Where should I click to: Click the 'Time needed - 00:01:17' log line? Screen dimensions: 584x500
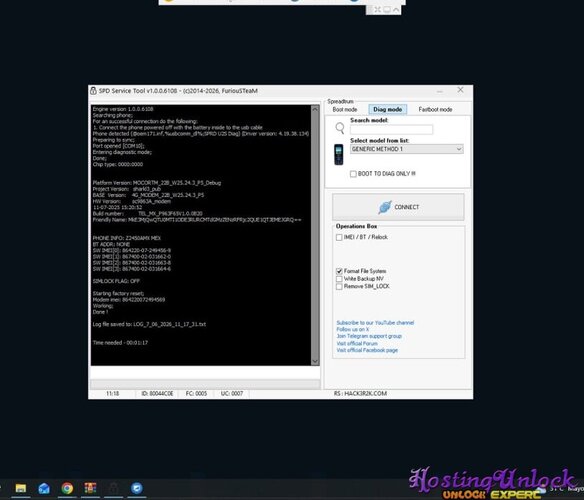(120, 342)
